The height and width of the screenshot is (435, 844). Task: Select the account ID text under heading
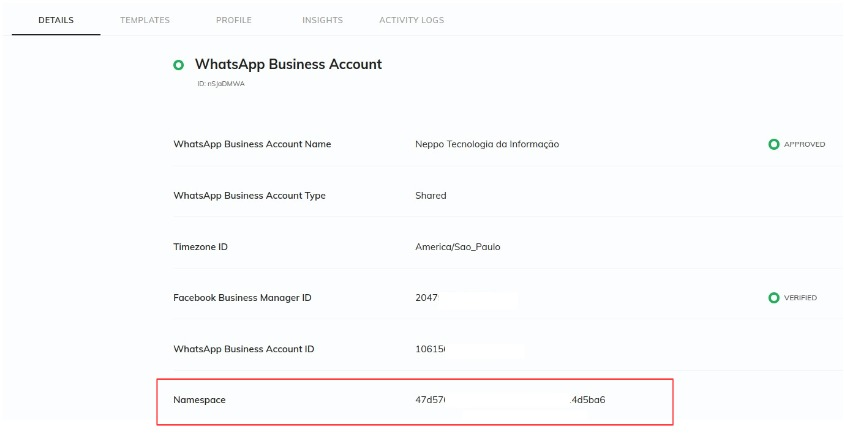click(221, 84)
